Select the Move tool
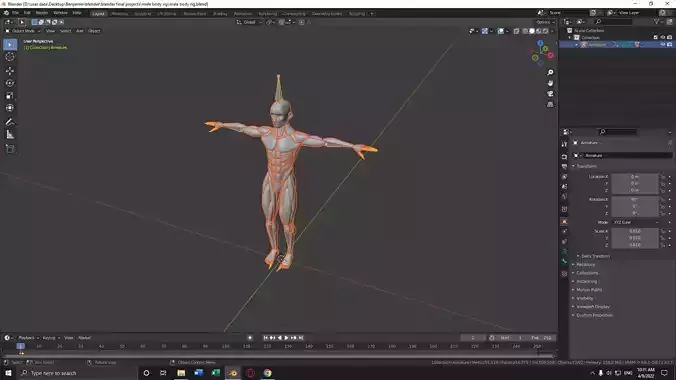The width and height of the screenshot is (676, 380). click(x=10, y=71)
